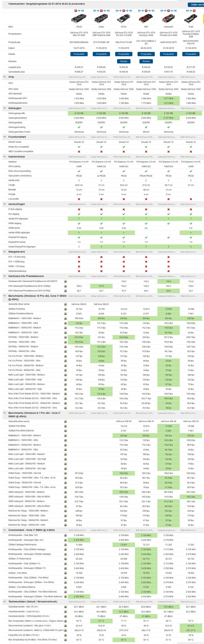Select the ASUS lowest price € 536,01
204x644 pixels.
[79, 67]
